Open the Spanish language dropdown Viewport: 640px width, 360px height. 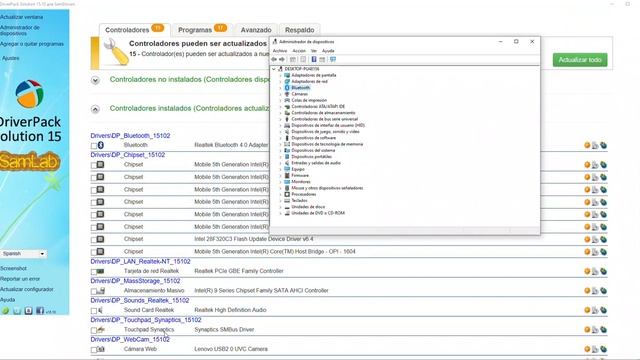[x=24, y=253]
